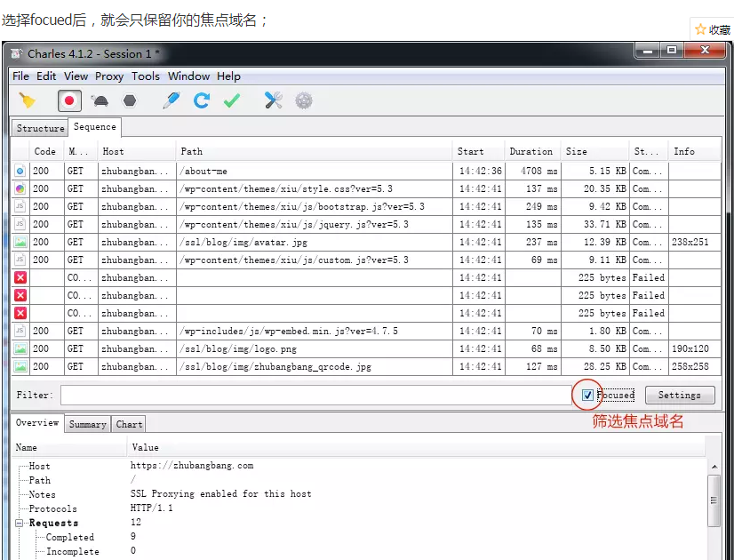
Task: Open Settings via the gear icon
Action: pos(304,100)
